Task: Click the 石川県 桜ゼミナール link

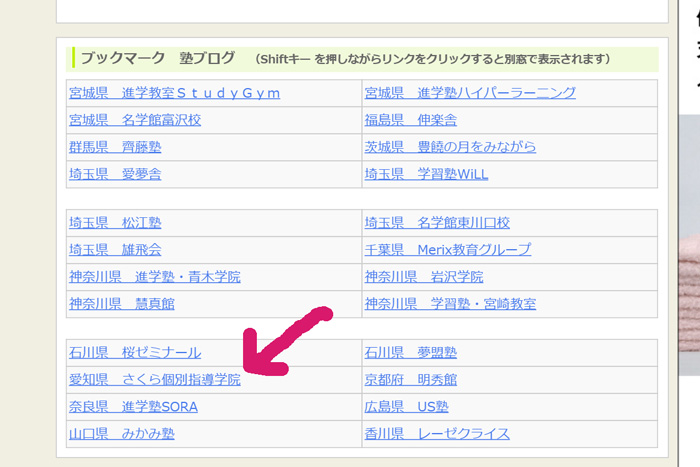Action: pyautogui.click(x=135, y=353)
